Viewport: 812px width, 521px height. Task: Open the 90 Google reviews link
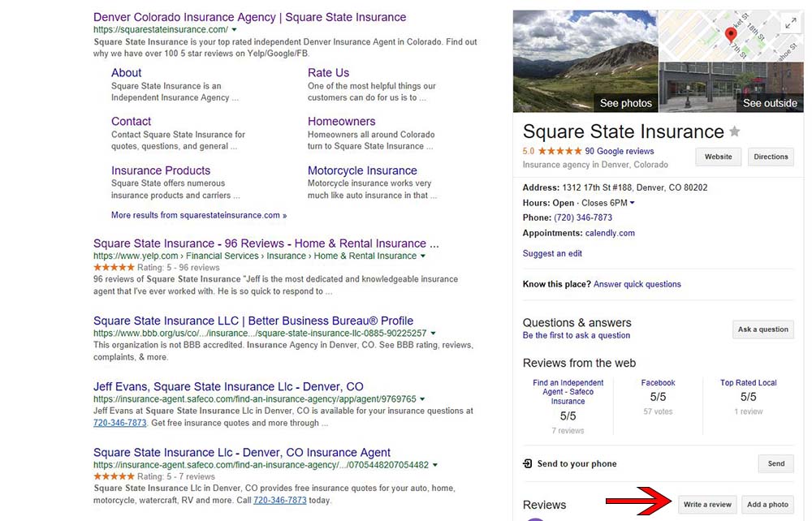click(620, 152)
